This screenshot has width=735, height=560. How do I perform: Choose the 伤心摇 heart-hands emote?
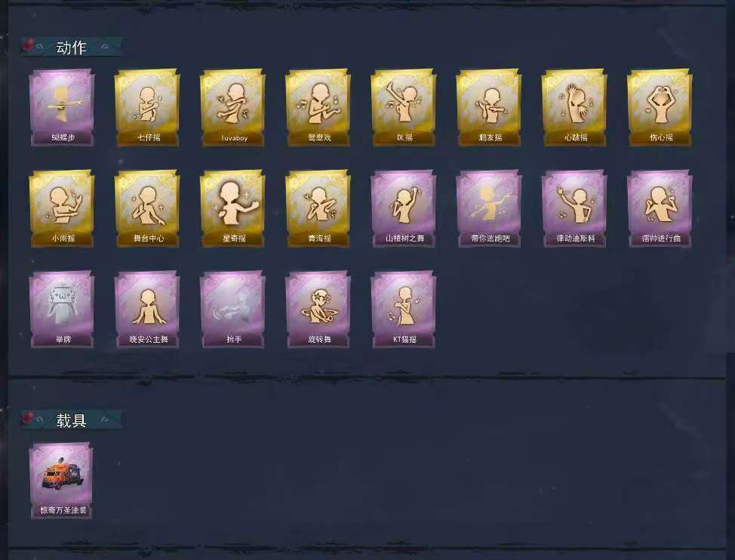660,108
